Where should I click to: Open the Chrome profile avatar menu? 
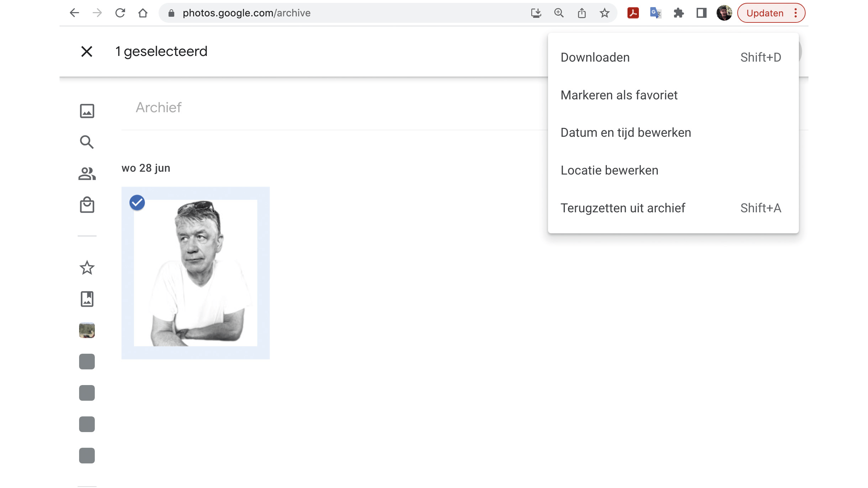coord(724,13)
